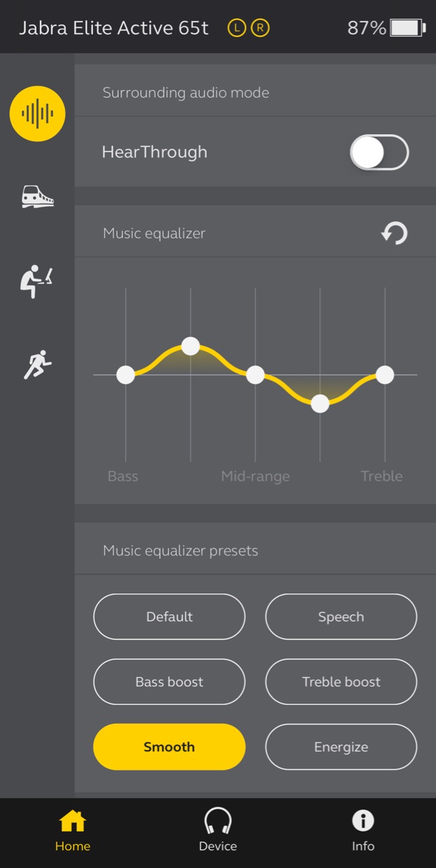436x868 pixels.
Task: Select the focus desk mode icon
Action: pyautogui.click(x=37, y=281)
